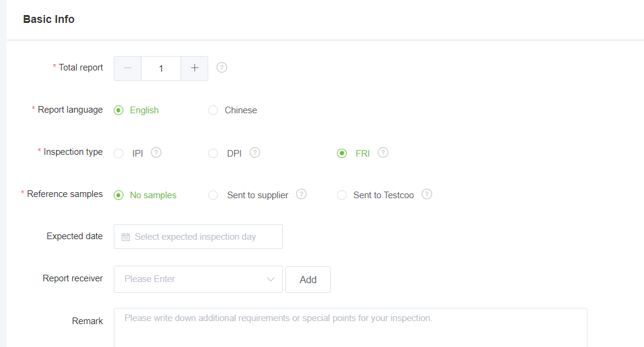The height and width of the screenshot is (347, 644).
Task: Focus the Remark text area
Action: (350, 328)
